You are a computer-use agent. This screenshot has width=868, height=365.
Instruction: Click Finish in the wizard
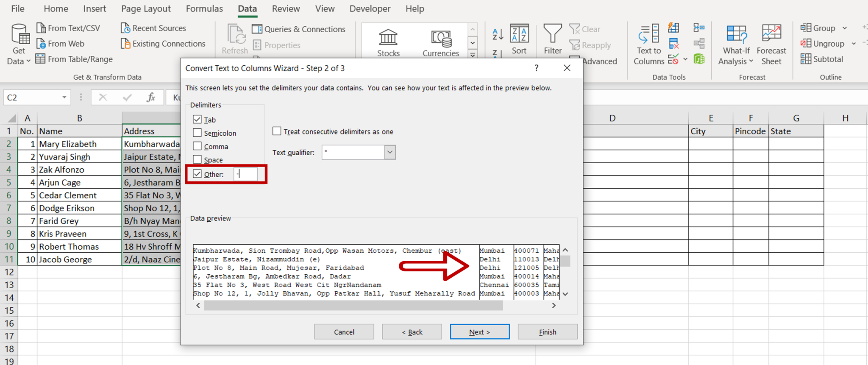coord(548,332)
